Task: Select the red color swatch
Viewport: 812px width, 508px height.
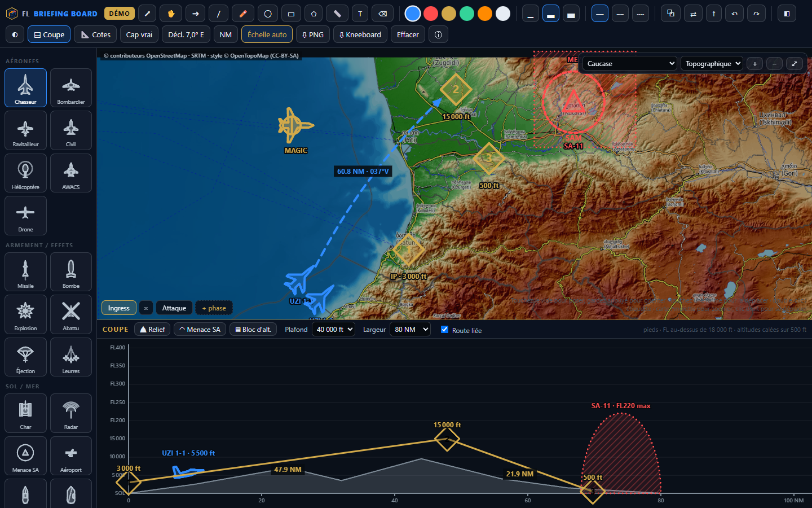Action: point(431,14)
